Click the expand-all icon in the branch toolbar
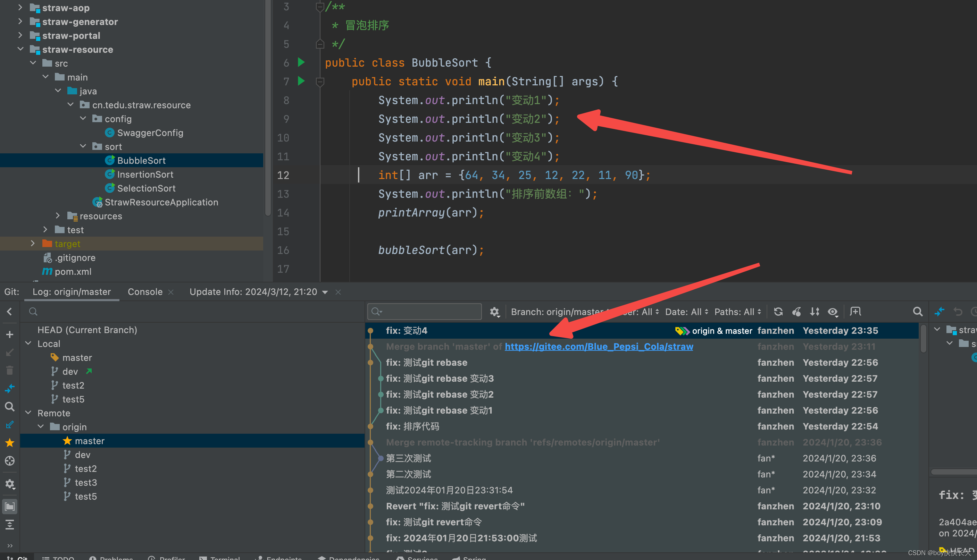The height and width of the screenshot is (560, 977). 10,525
